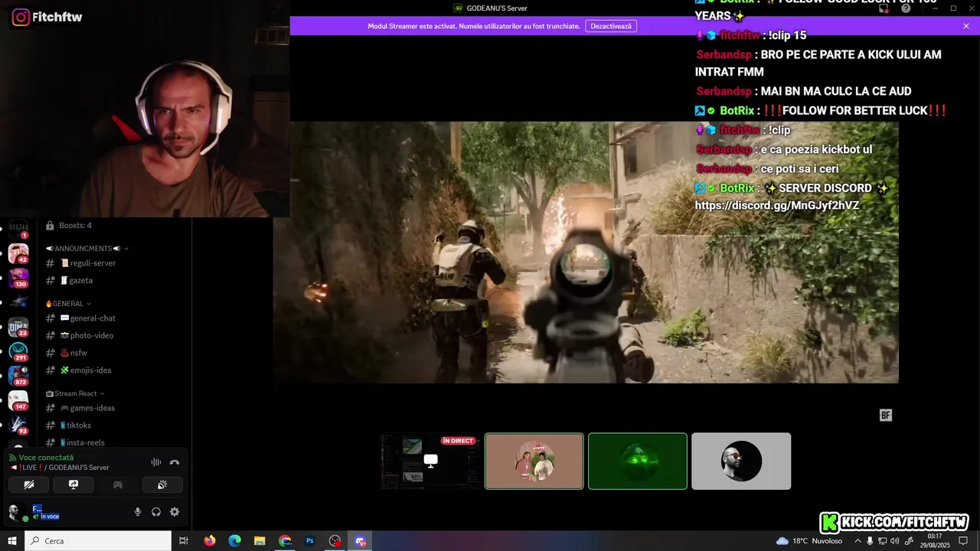Click the Voce conectată status text
Screen dimensions: 980x551
46,458
